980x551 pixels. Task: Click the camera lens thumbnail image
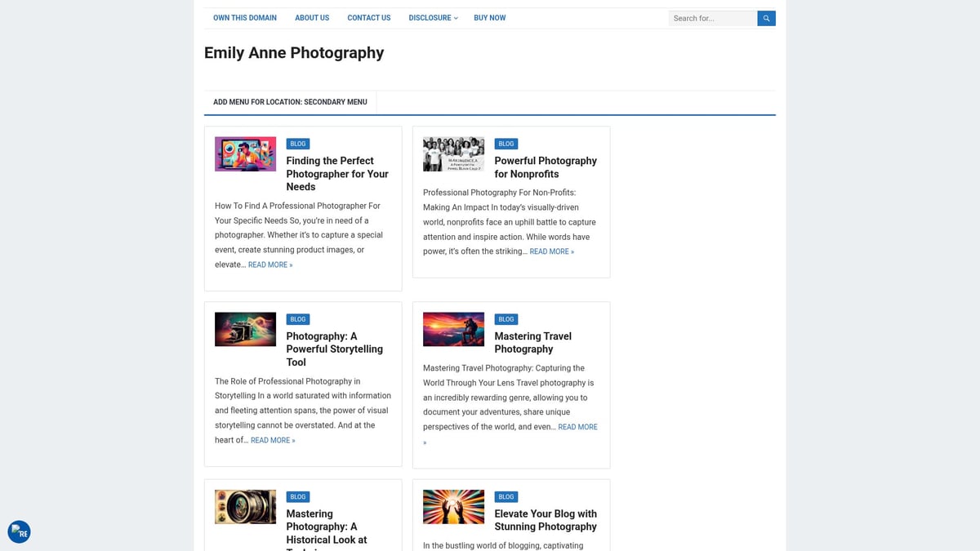(245, 507)
